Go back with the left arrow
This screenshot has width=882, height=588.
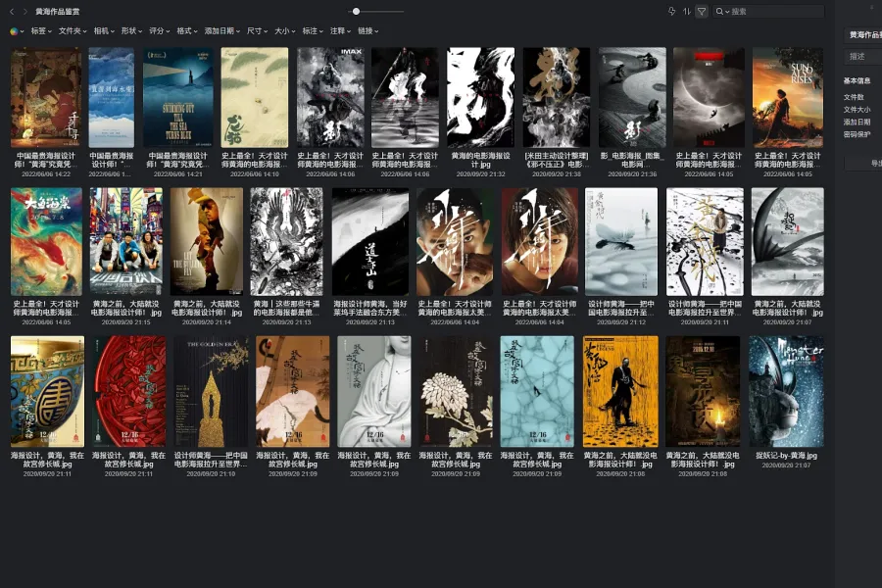12,11
